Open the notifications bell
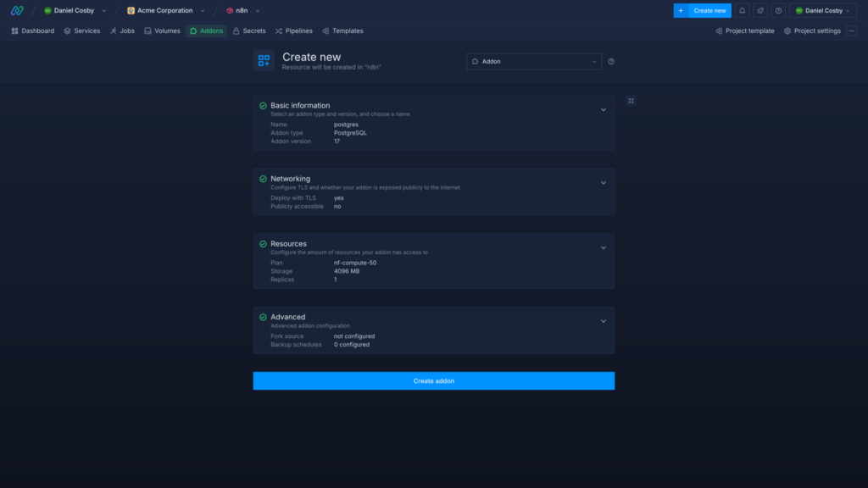The image size is (868, 488). [x=743, y=10]
